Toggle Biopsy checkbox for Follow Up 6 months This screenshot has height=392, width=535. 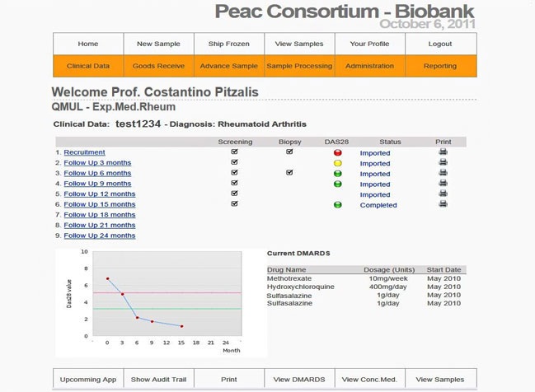point(289,173)
